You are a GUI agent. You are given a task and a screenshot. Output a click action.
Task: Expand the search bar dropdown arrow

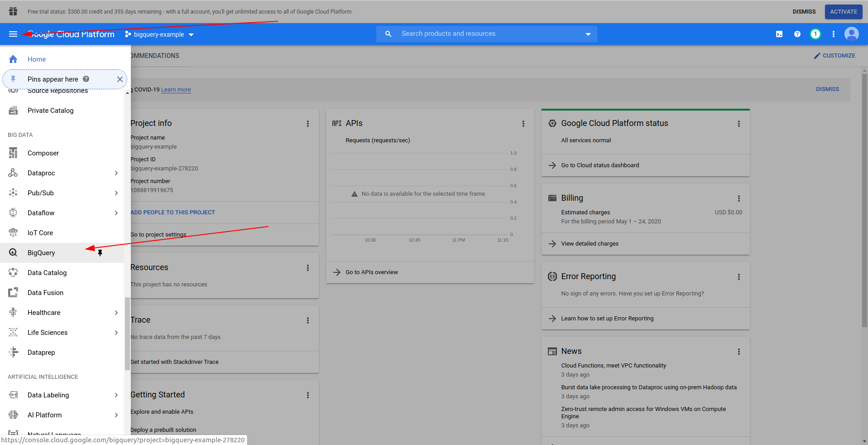588,34
